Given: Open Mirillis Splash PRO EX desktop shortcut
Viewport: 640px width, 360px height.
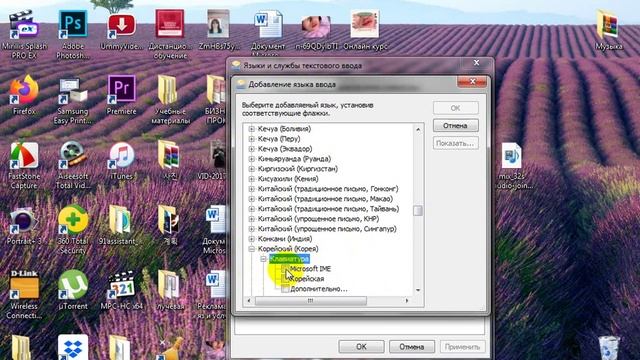Looking at the screenshot, I should point(24,25).
